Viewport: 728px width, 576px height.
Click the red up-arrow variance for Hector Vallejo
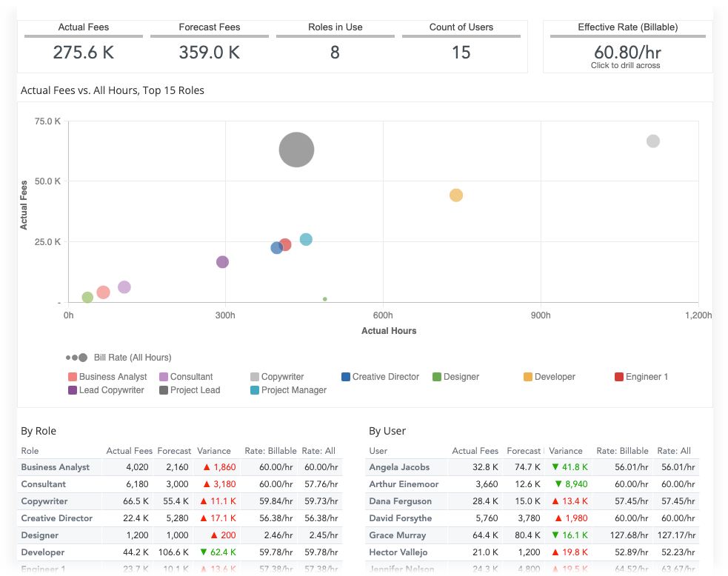pyautogui.click(x=570, y=552)
